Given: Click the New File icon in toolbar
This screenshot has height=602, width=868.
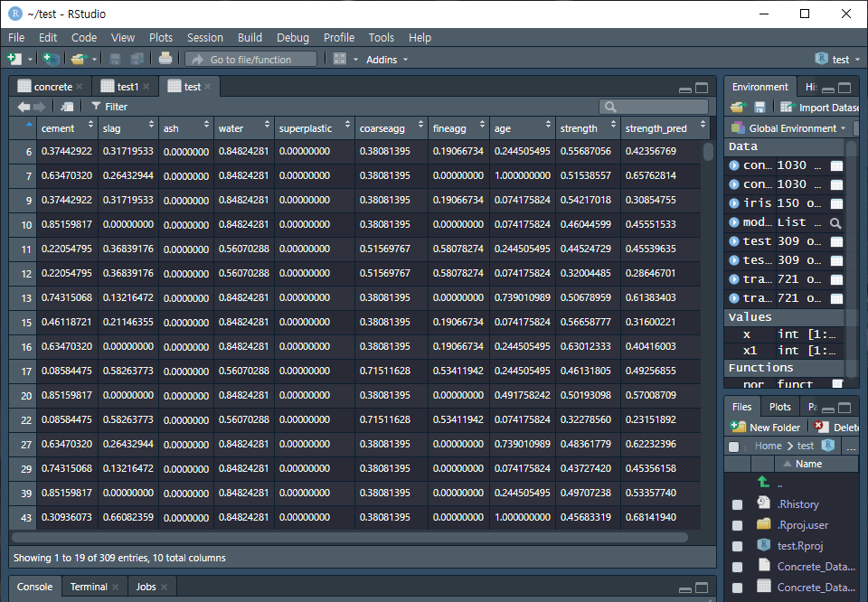Looking at the screenshot, I should (15, 59).
